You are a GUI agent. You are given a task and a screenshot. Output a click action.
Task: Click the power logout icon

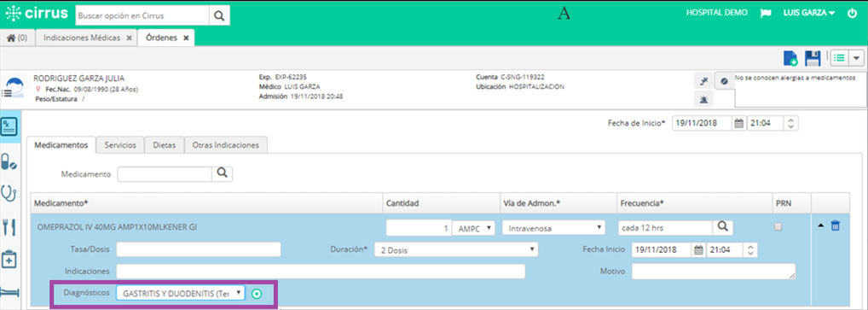pos(853,13)
